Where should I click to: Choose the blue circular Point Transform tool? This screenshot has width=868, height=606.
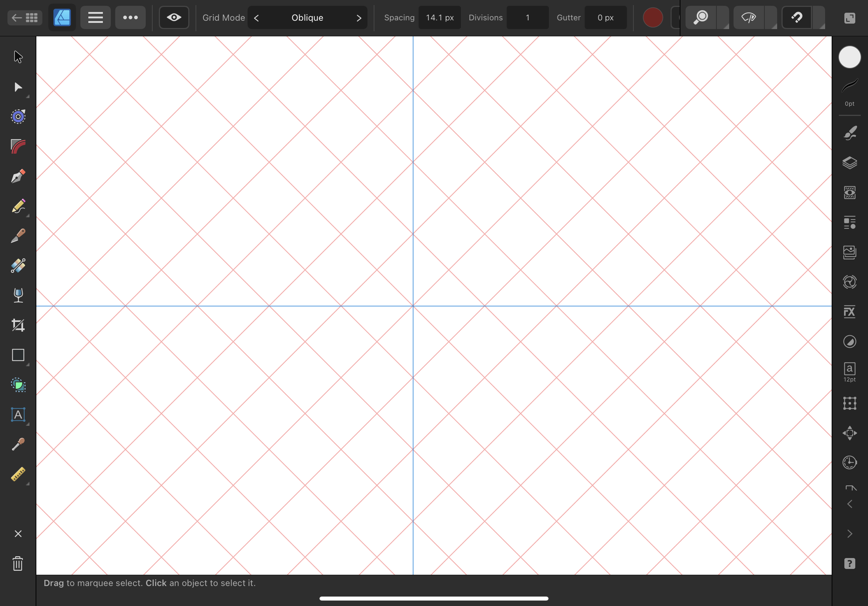click(18, 117)
